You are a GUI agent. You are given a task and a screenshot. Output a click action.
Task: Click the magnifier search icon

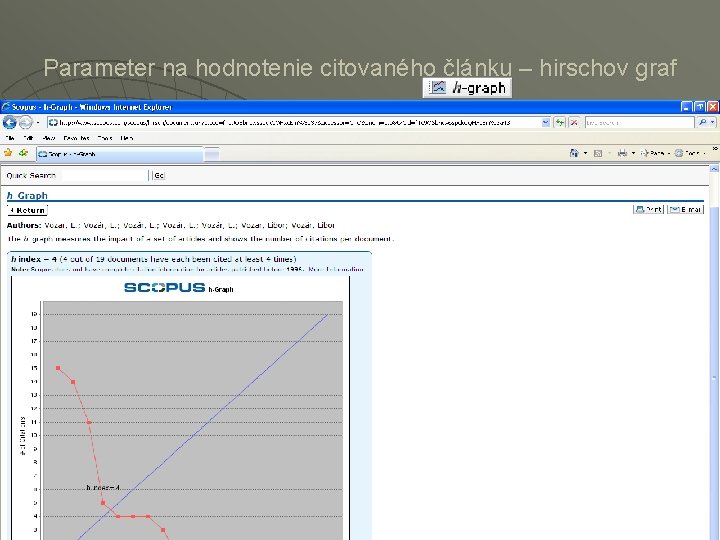pos(702,123)
